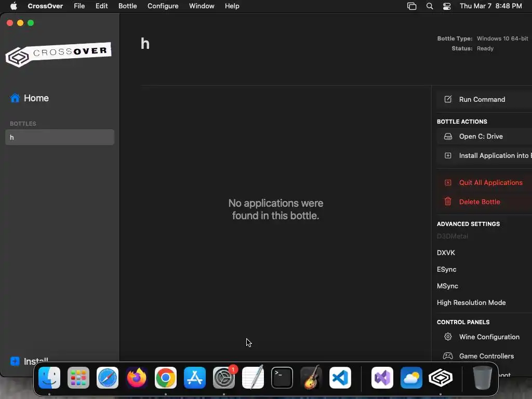Open Run Command in bottle panel
This screenshot has height=399, width=532.
[x=484, y=99]
